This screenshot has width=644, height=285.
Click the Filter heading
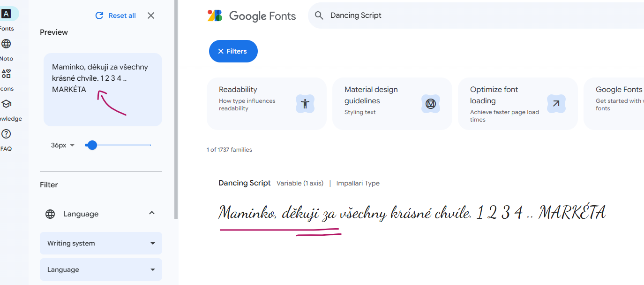(49, 185)
